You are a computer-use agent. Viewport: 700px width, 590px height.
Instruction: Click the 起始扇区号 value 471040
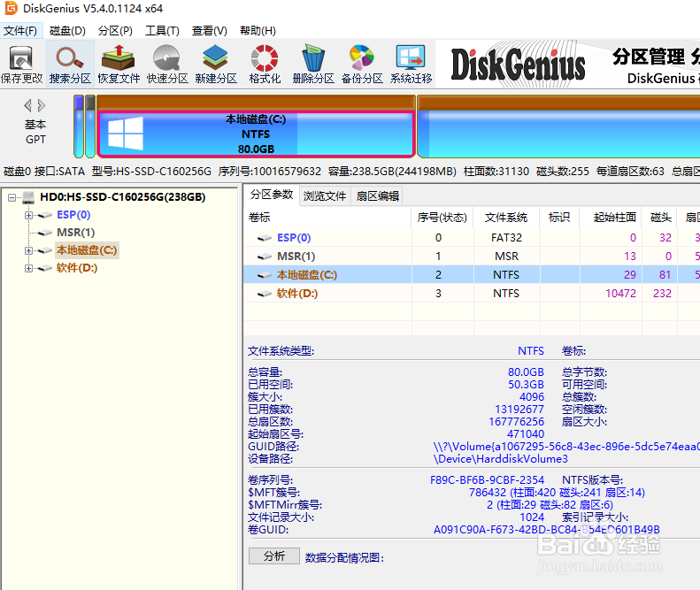pos(526,434)
